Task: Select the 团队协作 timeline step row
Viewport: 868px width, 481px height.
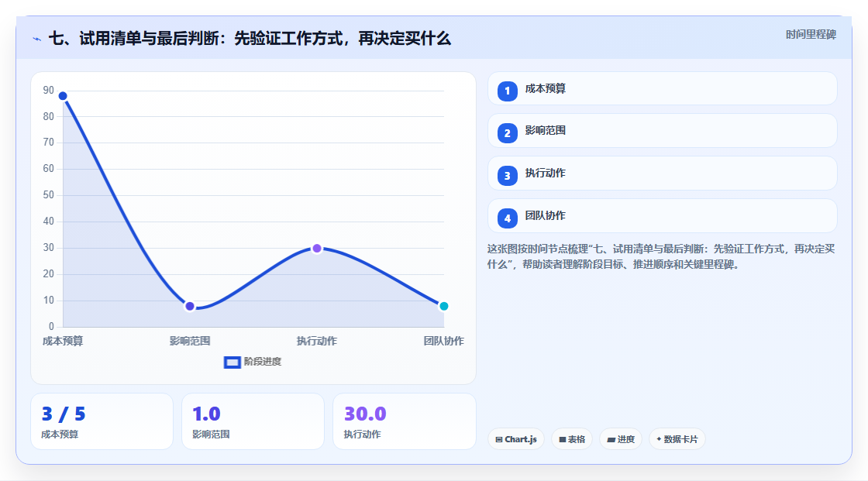Action: [662, 216]
